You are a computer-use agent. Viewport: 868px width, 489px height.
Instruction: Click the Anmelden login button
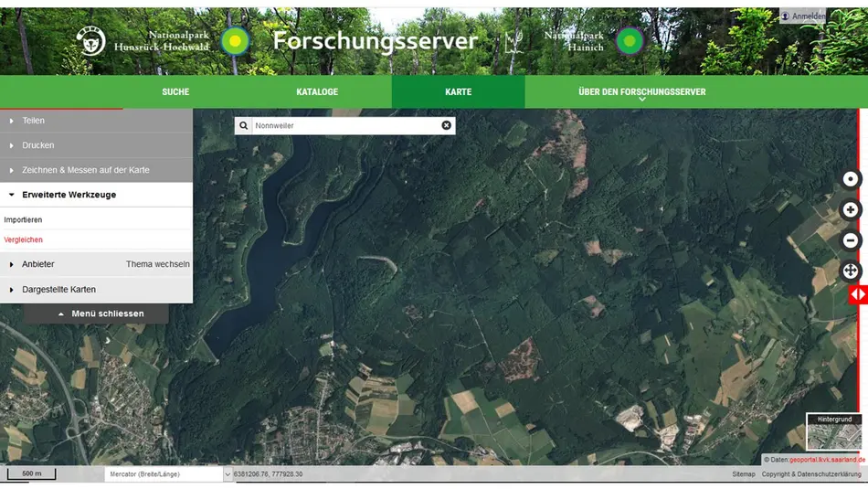click(x=803, y=16)
